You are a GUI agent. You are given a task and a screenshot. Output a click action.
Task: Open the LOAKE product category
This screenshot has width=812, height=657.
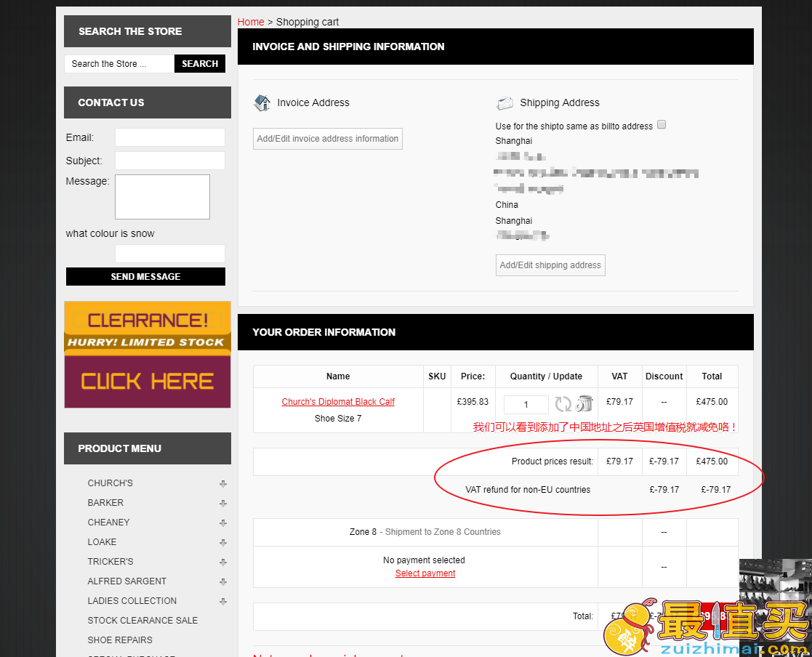point(102,542)
